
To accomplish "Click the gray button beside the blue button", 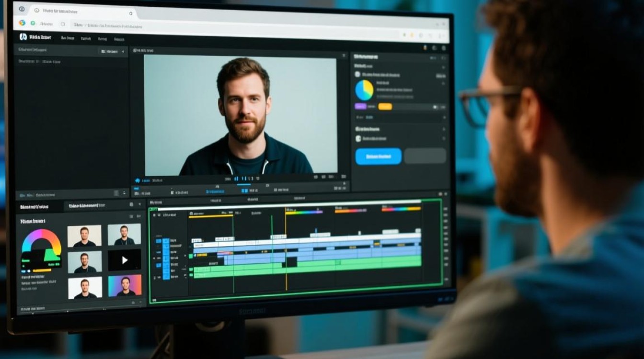I will click(425, 156).
